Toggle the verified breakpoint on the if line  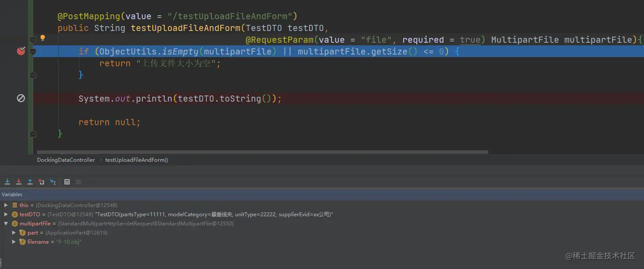(x=20, y=51)
